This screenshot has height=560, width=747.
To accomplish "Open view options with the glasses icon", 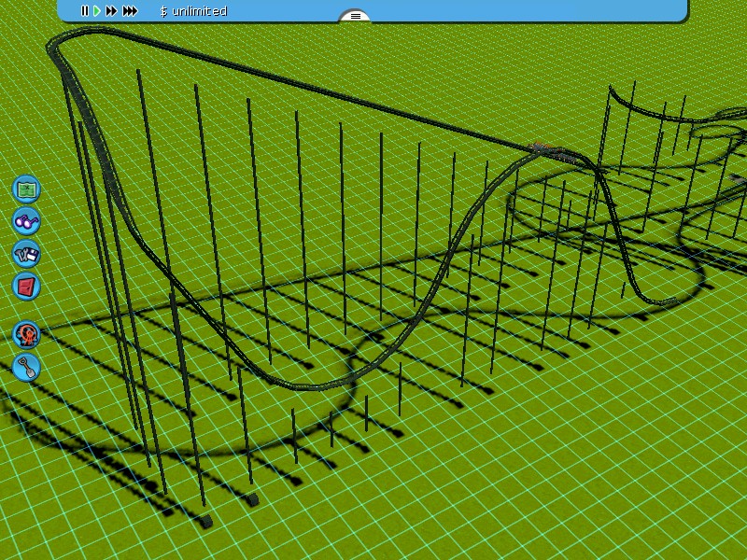I will coord(26,221).
